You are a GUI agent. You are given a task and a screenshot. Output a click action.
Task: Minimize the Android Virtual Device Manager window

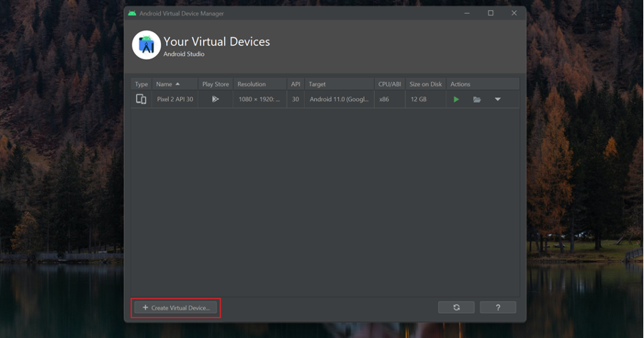[x=467, y=13]
